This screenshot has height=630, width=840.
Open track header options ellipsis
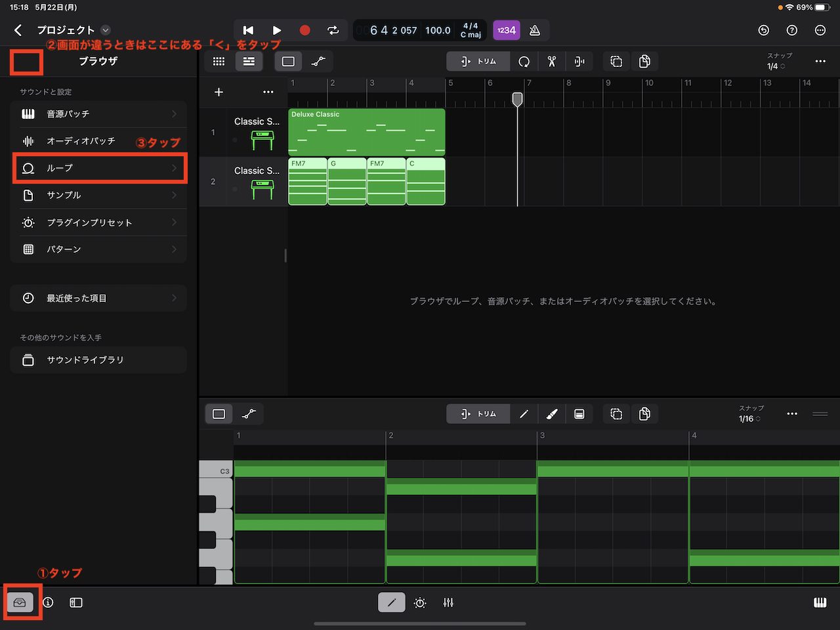tap(268, 92)
